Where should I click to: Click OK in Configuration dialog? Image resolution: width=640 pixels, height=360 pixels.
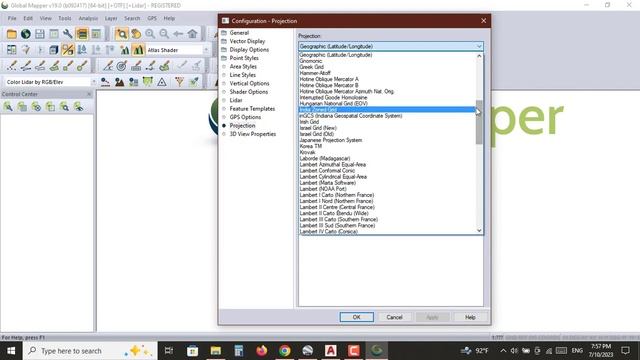pyautogui.click(x=356, y=317)
